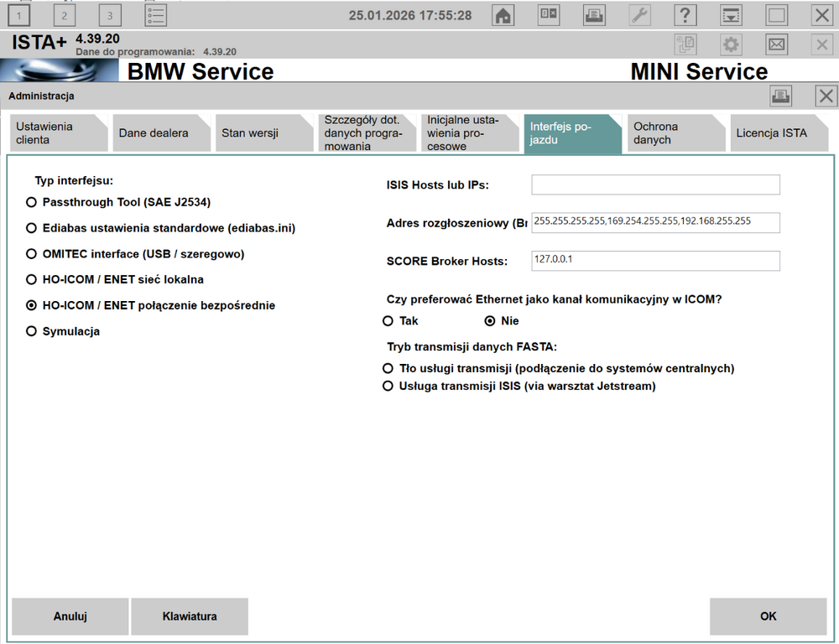Viewport: 839px width, 644px height.
Task: Open the Licencja ISTA tab
Action: pos(779,133)
